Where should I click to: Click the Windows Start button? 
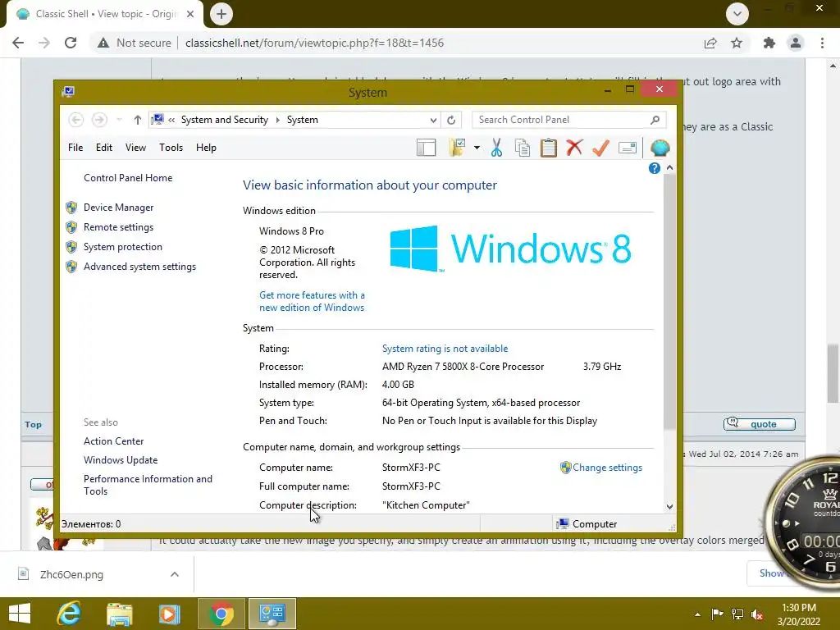click(x=20, y=614)
